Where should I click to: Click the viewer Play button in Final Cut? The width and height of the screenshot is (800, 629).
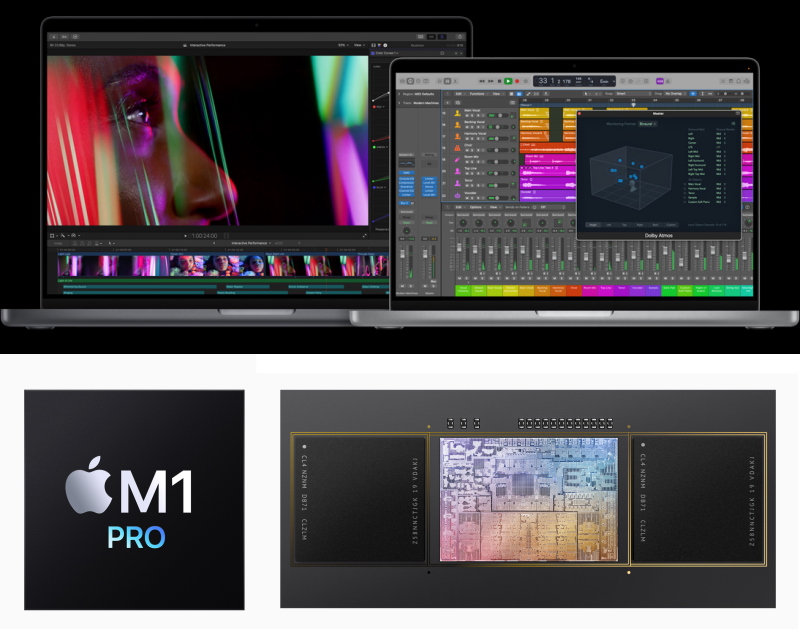point(185,236)
